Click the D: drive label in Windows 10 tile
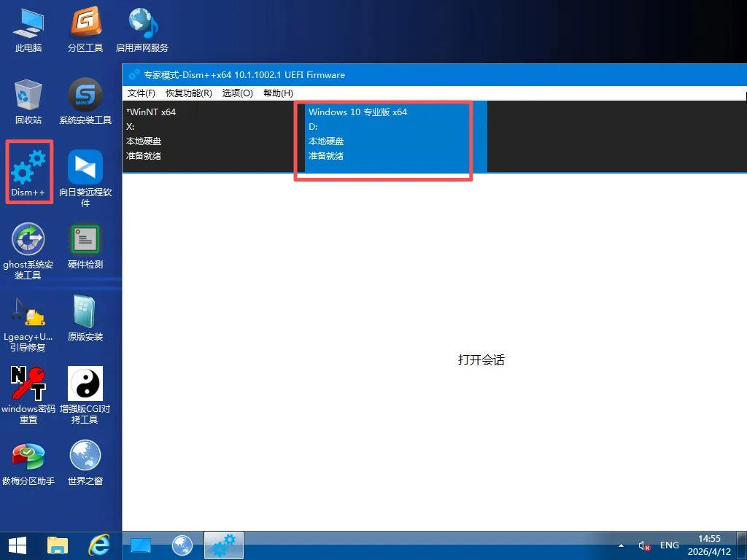This screenshot has width=747, height=560. pos(313,127)
